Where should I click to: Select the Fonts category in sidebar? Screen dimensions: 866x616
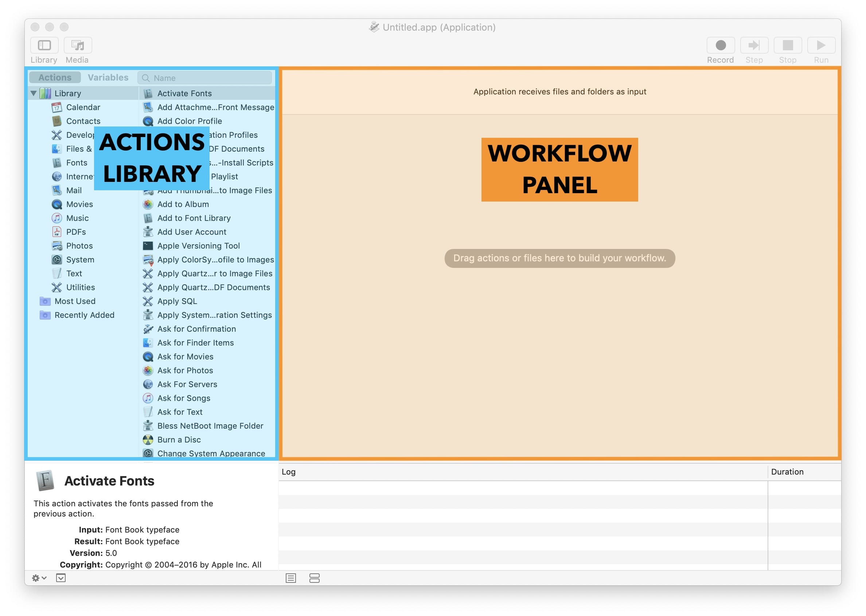75,162
